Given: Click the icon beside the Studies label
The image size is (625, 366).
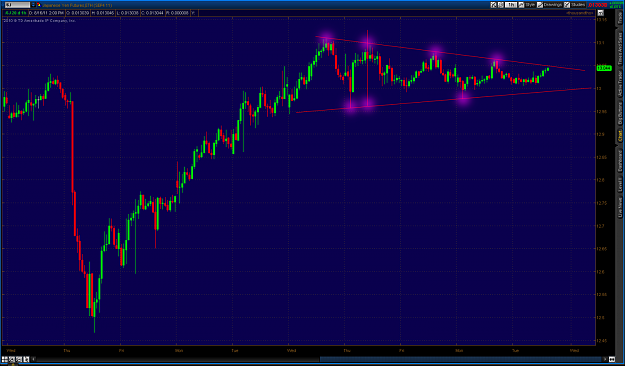Looking at the screenshot, I should [567, 5].
